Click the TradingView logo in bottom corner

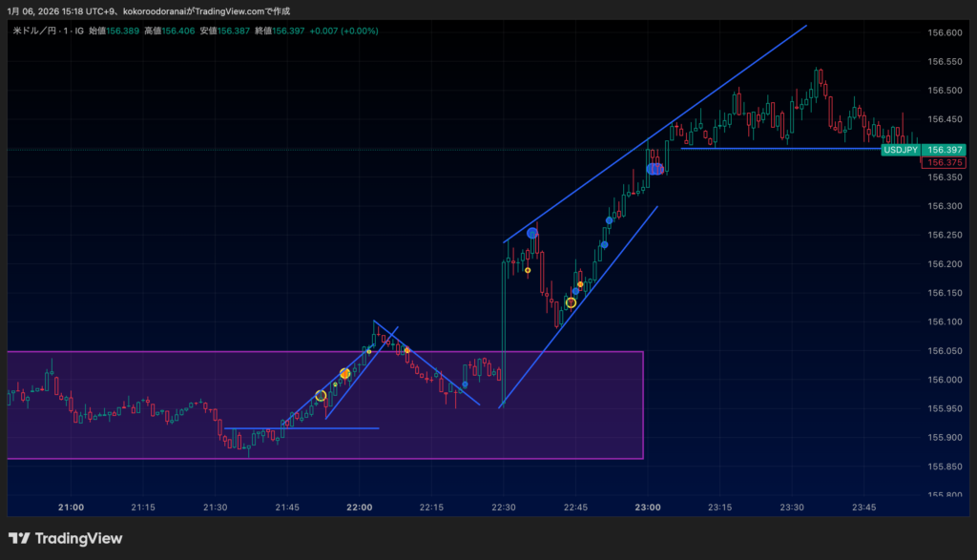[x=65, y=538]
